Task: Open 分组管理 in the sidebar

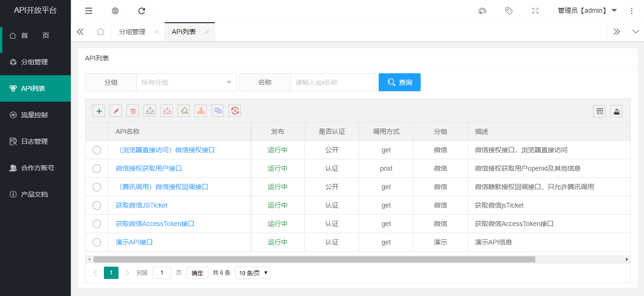Action: click(35, 62)
